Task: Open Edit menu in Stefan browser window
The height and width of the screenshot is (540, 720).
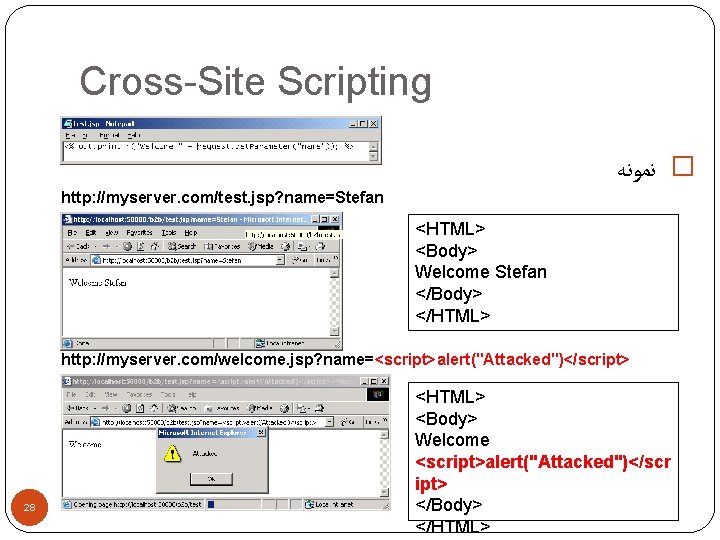Action: click(90, 233)
